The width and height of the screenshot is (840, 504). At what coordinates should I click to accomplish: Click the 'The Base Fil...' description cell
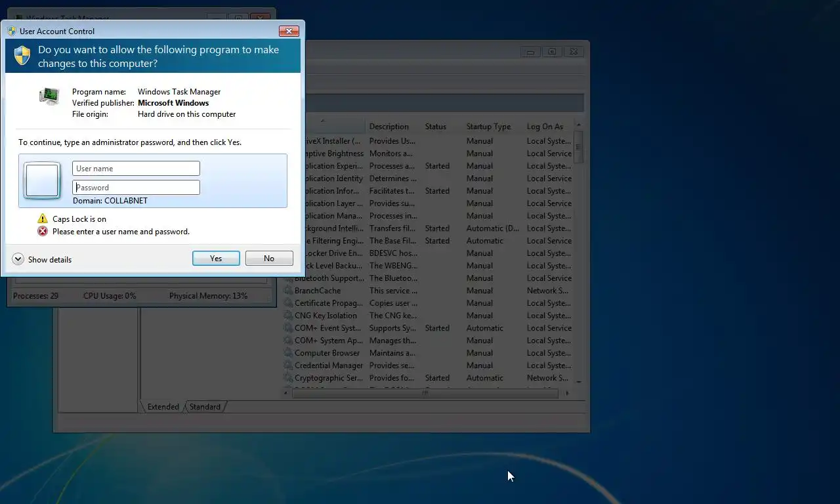pyautogui.click(x=392, y=241)
